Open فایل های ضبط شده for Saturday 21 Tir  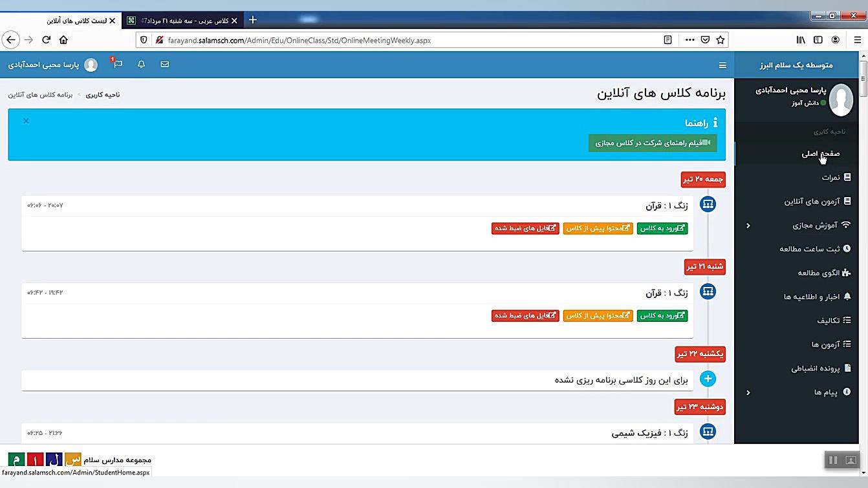point(525,315)
